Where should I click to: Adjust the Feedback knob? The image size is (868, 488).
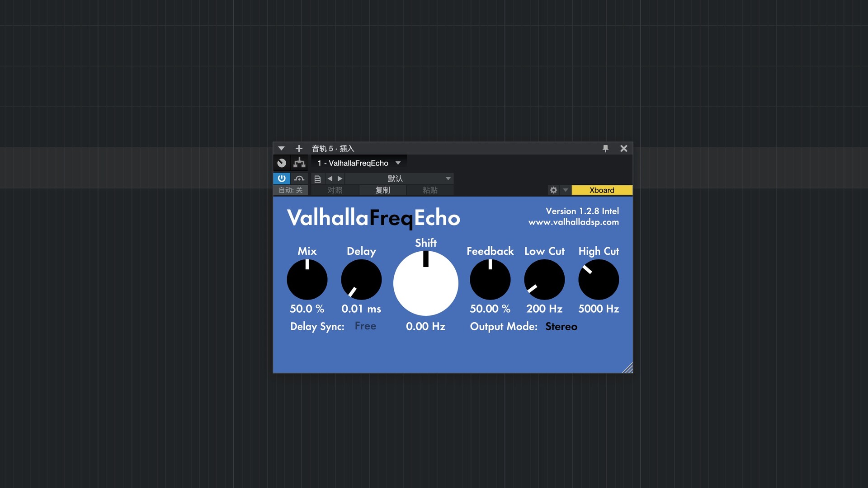490,279
